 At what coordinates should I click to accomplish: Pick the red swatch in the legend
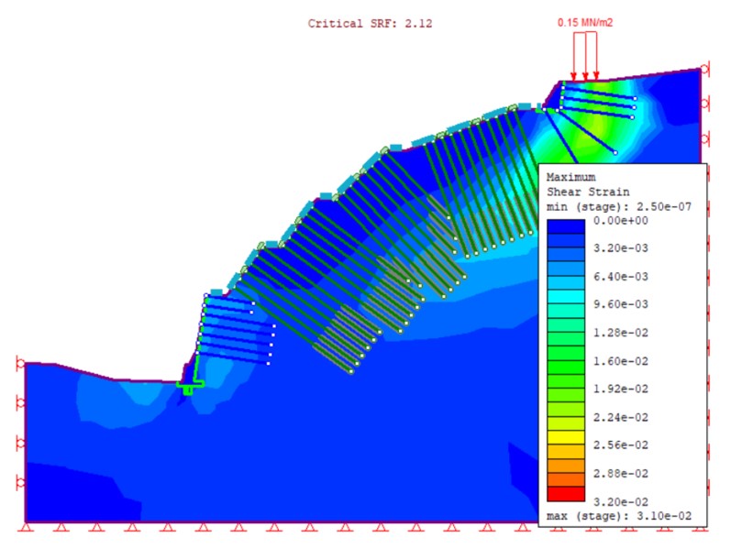coord(563,494)
